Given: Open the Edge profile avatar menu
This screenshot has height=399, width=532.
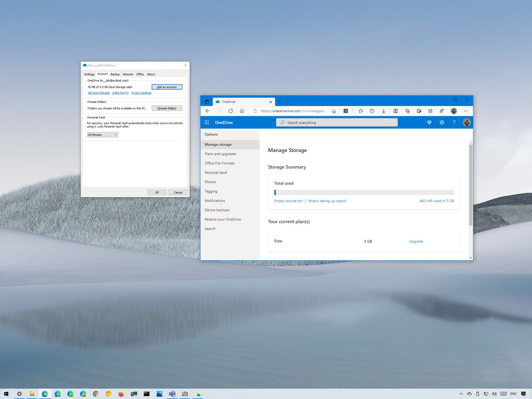Looking at the screenshot, I should coord(454,111).
